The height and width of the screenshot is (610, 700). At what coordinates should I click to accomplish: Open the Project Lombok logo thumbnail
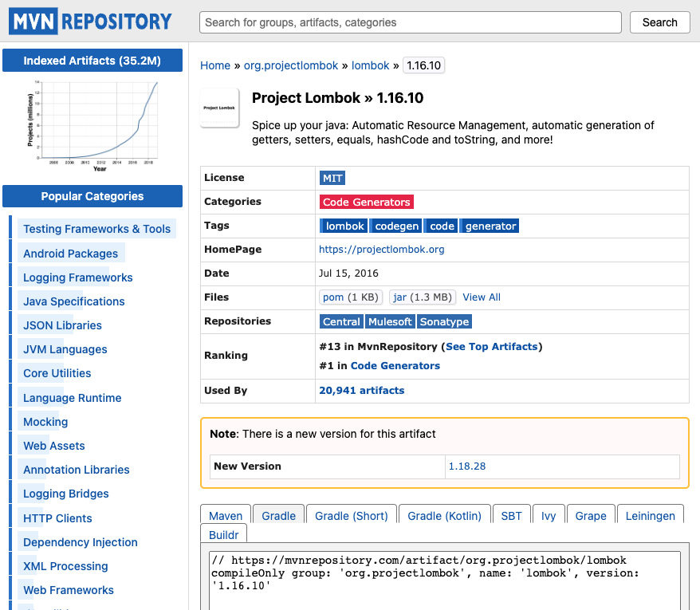219,108
